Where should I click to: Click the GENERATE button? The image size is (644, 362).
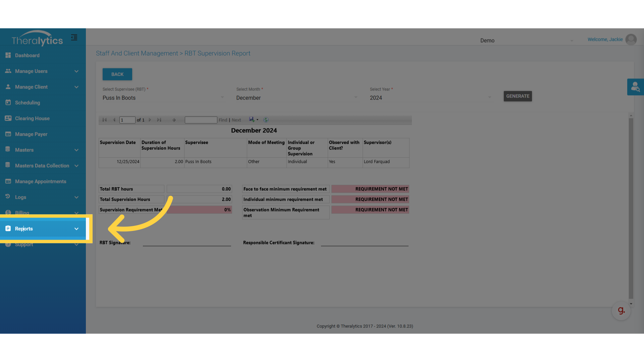point(518,96)
